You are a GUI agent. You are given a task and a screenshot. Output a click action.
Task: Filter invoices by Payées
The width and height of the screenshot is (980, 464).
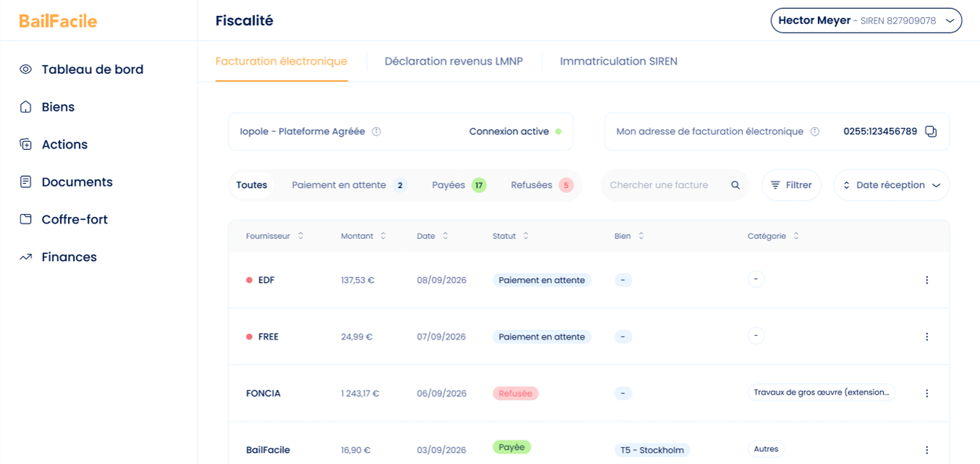[459, 185]
